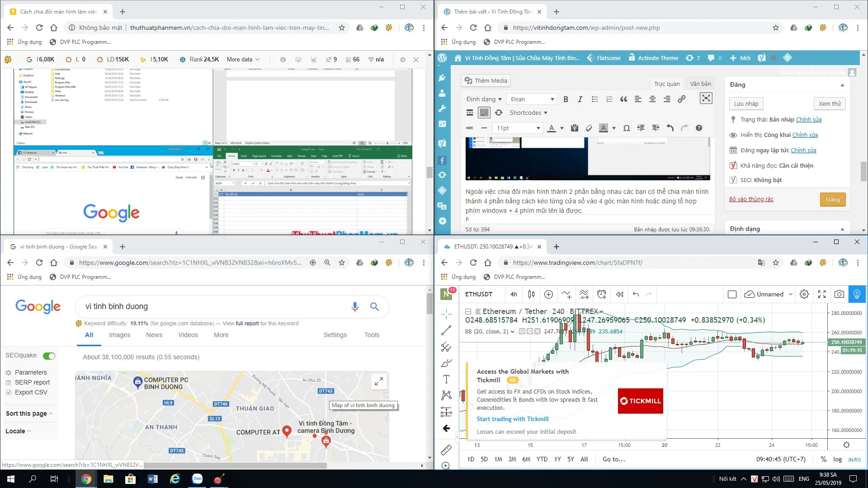Toggle auto scale on the chart
The height and width of the screenshot is (488, 868).
click(854, 459)
